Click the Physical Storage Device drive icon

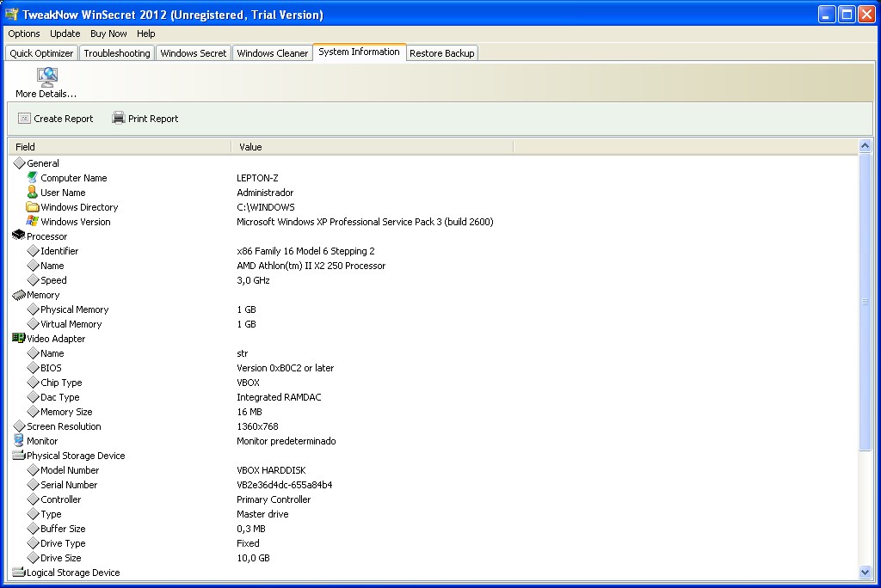[x=19, y=455]
